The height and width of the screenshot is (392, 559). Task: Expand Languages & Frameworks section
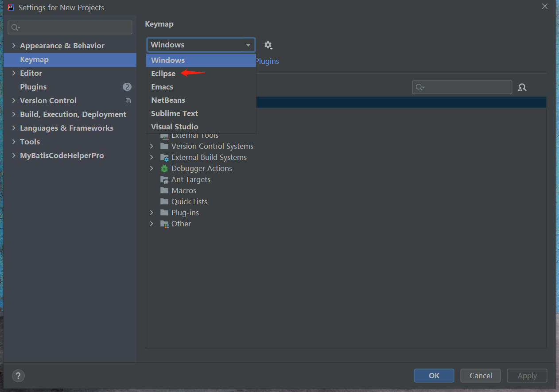[x=14, y=128]
